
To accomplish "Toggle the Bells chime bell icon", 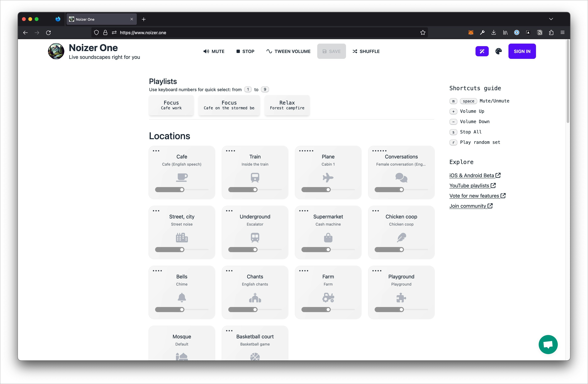I will click(182, 297).
